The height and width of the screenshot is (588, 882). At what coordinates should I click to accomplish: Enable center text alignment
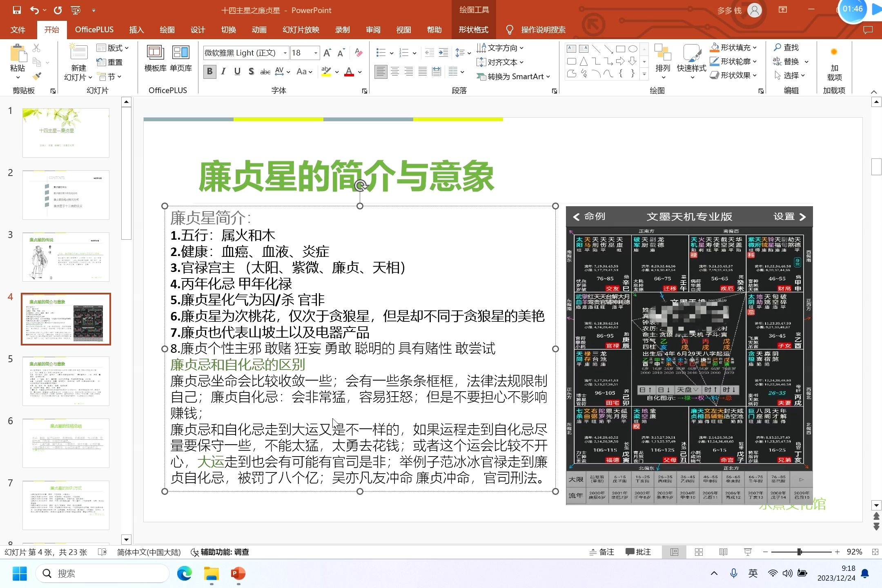(x=395, y=72)
